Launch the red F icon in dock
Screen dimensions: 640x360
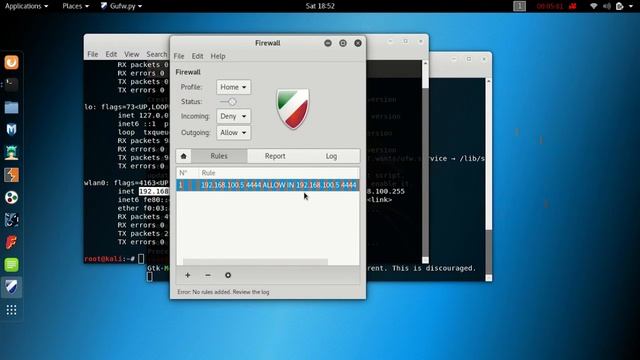(x=11, y=242)
